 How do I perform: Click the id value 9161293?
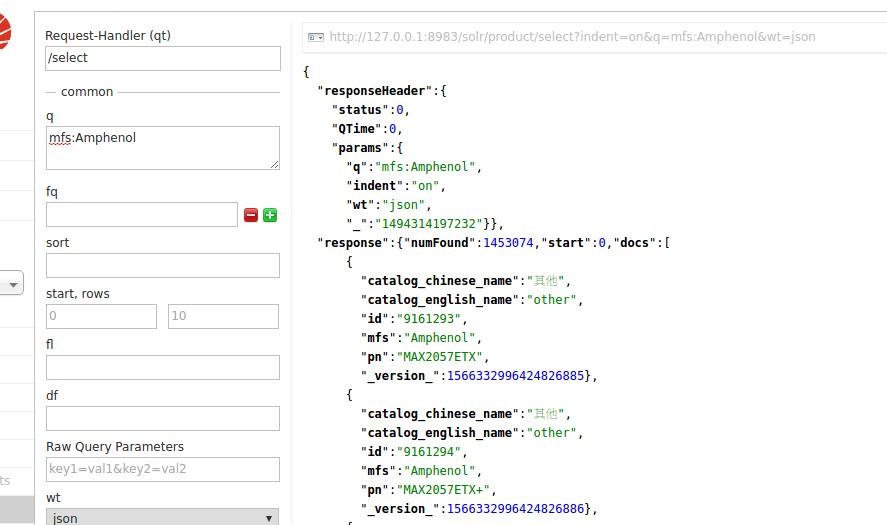(x=428, y=319)
